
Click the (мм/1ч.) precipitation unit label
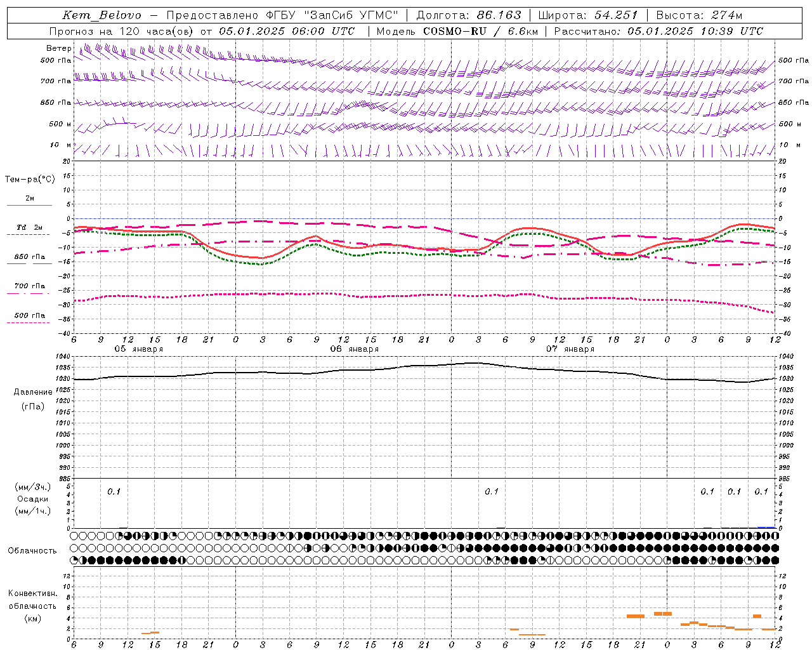point(33,511)
